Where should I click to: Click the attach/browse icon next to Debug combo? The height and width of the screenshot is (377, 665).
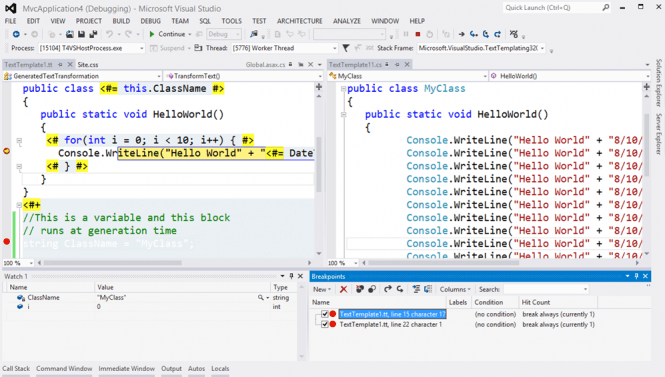click(x=254, y=34)
